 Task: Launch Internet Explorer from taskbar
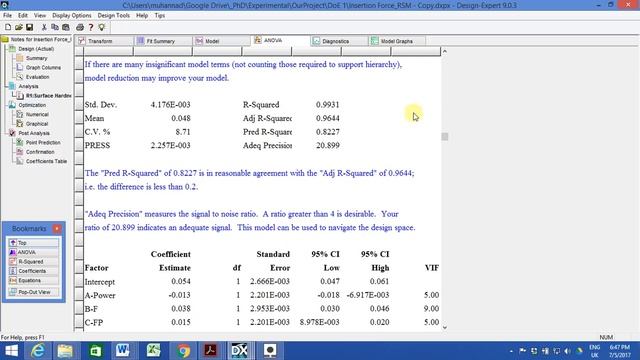38,351
